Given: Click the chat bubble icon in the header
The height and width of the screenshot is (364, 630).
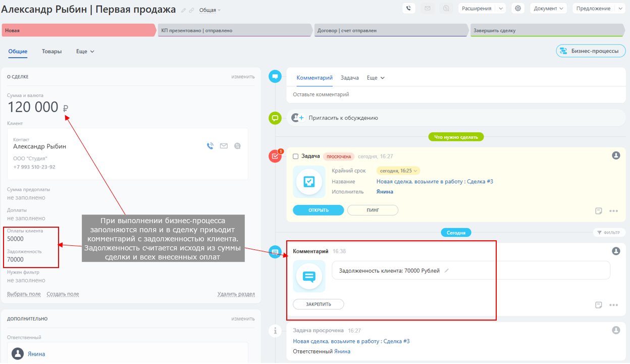Looking at the screenshot, I should 446,8.
